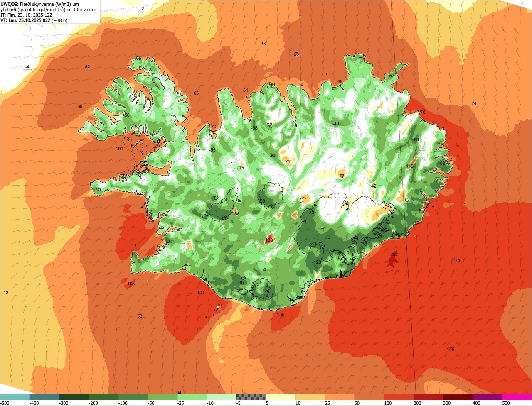Click the map value -62 in central north Iceland
Image resolution: width=532 pixels, height=406 pixels.
pos(273,156)
